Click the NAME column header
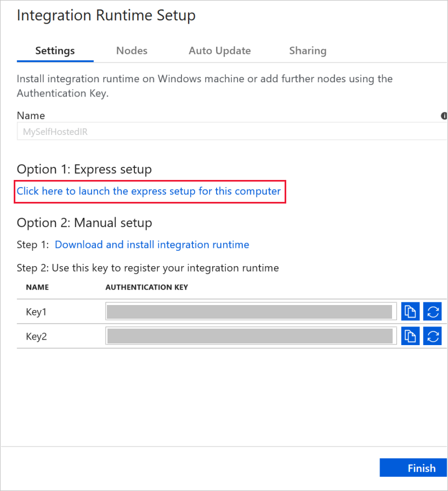Image resolution: width=448 pixels, height=491 pixels. (37, 287)
